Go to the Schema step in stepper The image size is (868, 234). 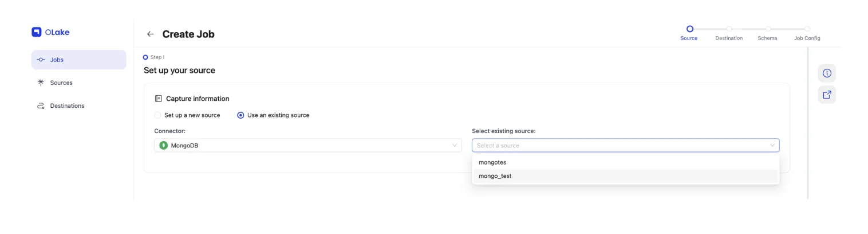768,29
